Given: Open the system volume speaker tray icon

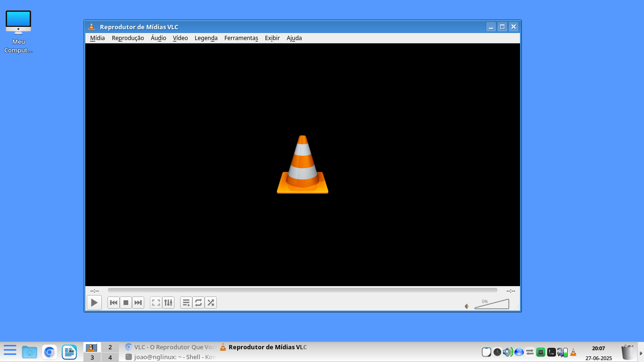Looking at the screenshot, I should [x=508, y=352].
